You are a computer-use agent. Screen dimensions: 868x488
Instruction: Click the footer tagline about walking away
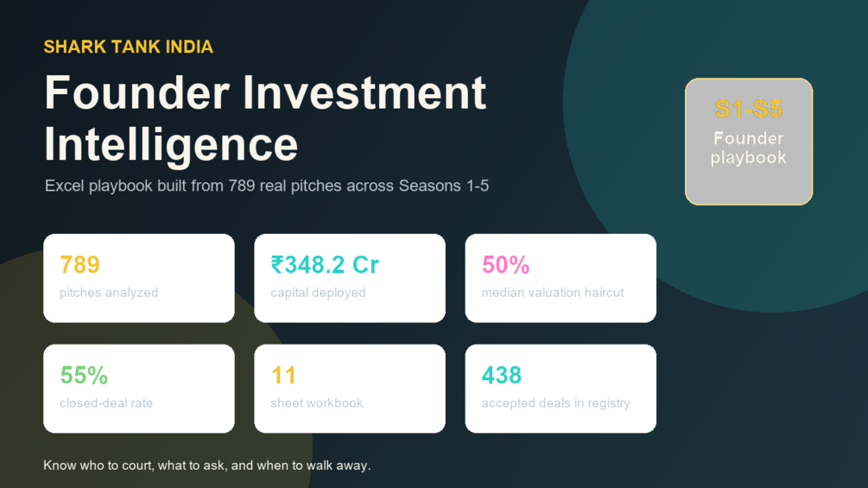click(x=207, y=466)
